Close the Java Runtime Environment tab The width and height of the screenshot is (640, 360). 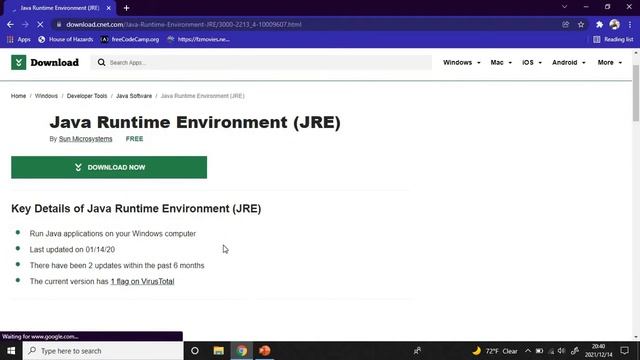pyautogui.click(x=109, y=8)
